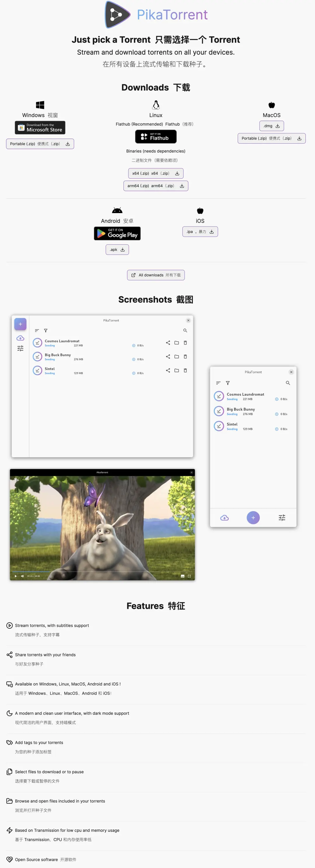The image size is (315, 868).
Task: Click the filter icon in mobile screenshot
Action: 228,383
